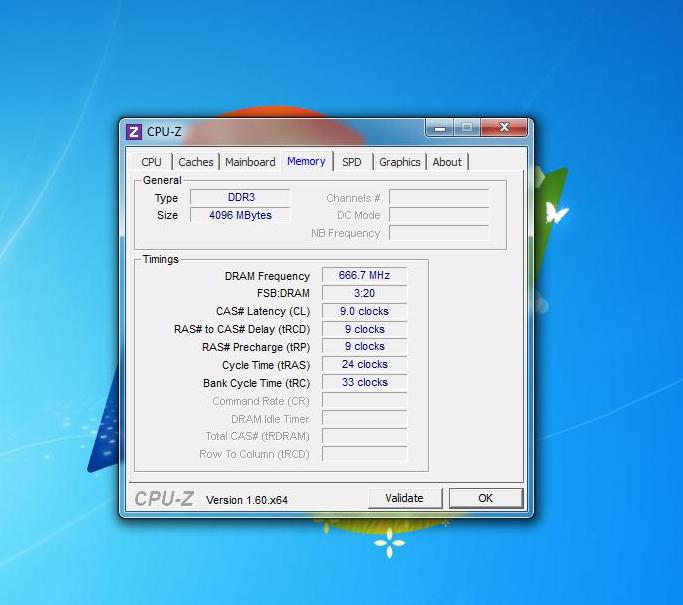Click the empty Row To Column (tRCD) field
Screen dimensions: 683x605
click(364, 454)
